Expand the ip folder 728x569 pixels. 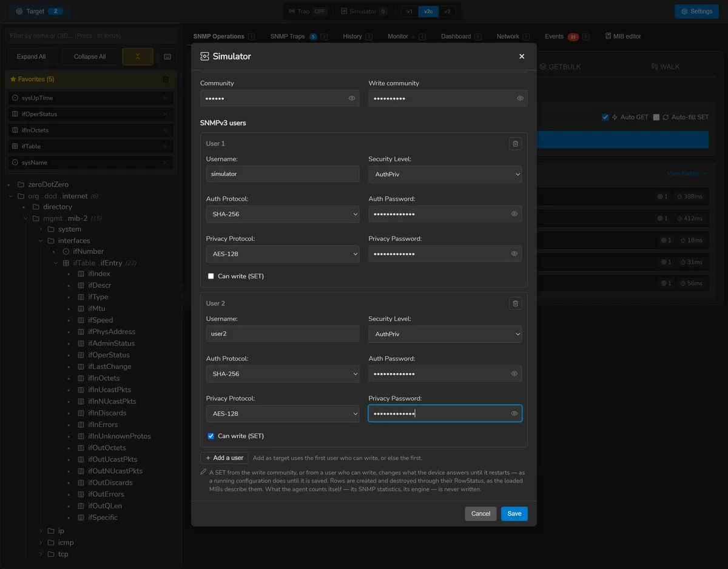[x=41, y=531]
